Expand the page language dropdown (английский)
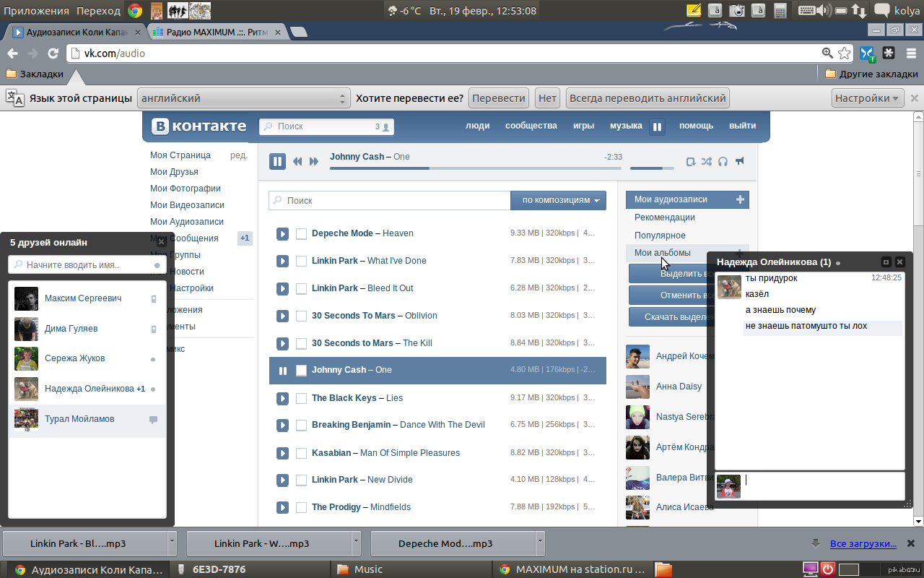 pos(243,98)
